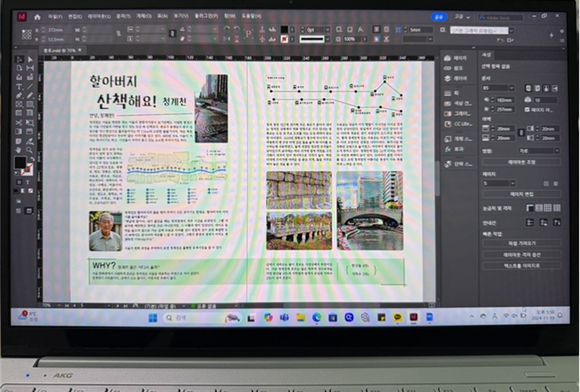Toggle the margin constrain link icon
This screenshot has width=580, height=392.
click(519, 133)
